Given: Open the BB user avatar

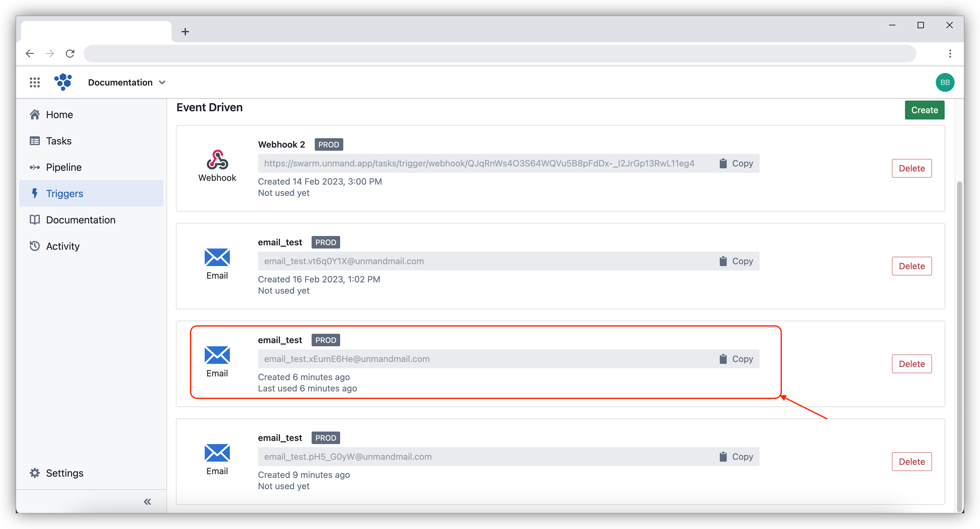Looking at the screenshot, I should pos(945,82).
